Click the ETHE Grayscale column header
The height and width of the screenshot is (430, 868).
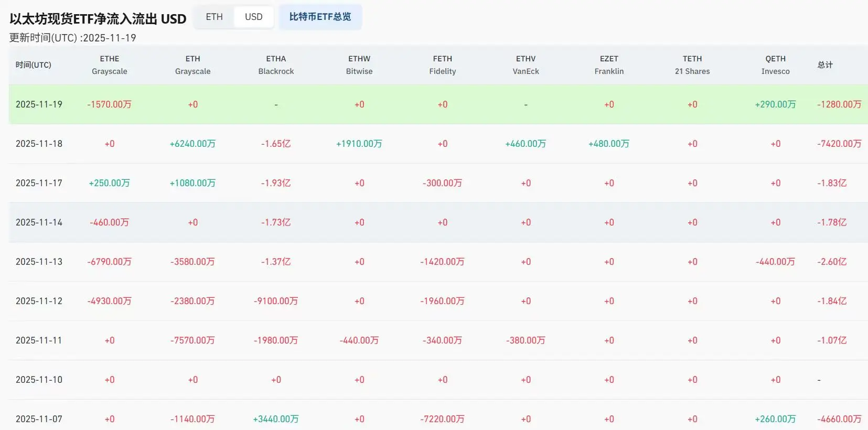coord(110,65)
